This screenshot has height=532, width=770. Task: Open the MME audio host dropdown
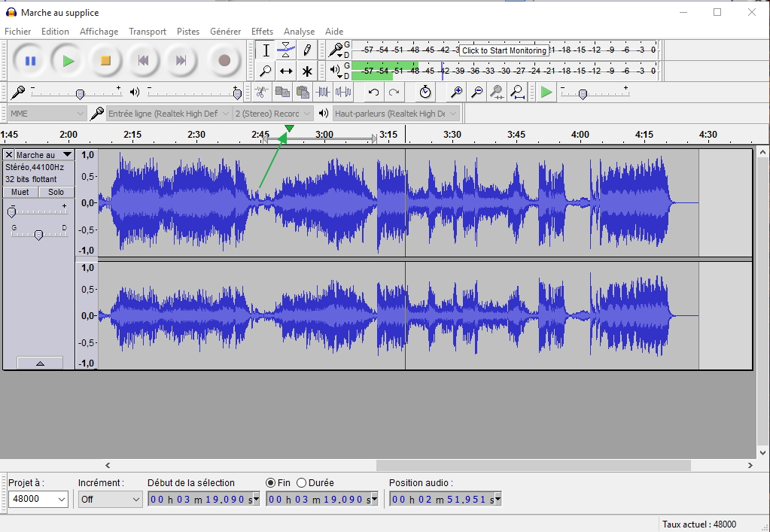click(x=47, y=114)
